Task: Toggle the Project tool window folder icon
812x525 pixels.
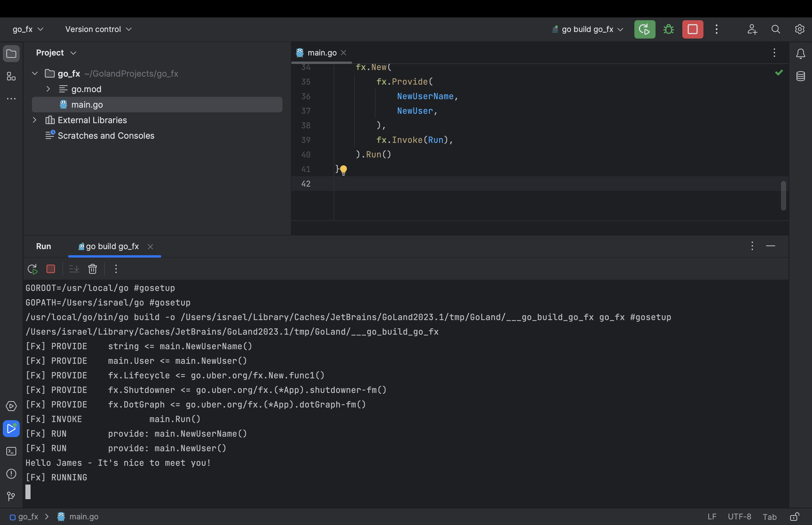Action: click(11, 54)
